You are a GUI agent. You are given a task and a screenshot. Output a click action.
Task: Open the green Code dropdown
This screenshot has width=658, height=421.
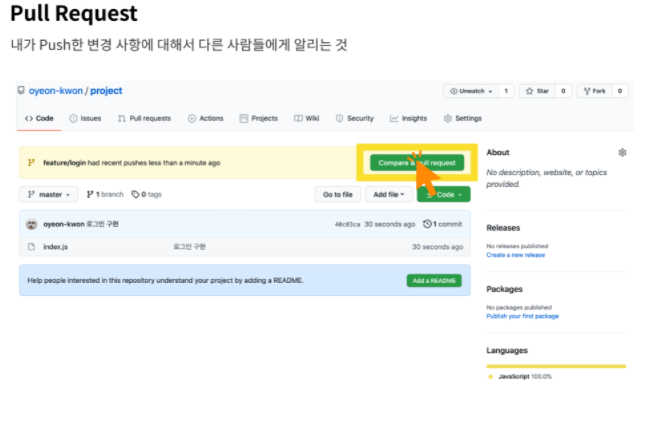(x=444, y=194)
